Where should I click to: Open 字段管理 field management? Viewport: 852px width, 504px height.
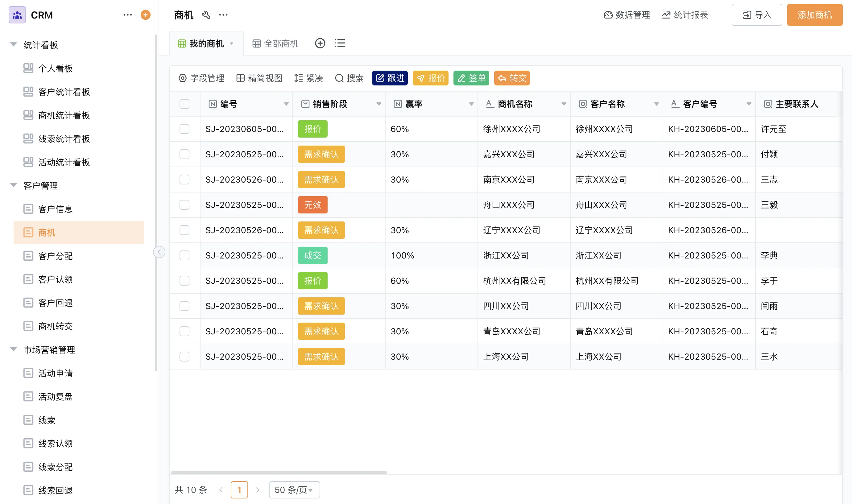[x=201, y=78]
